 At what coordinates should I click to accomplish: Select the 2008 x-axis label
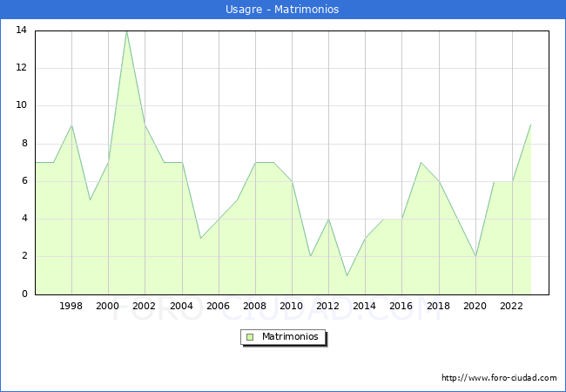(255, 306)
